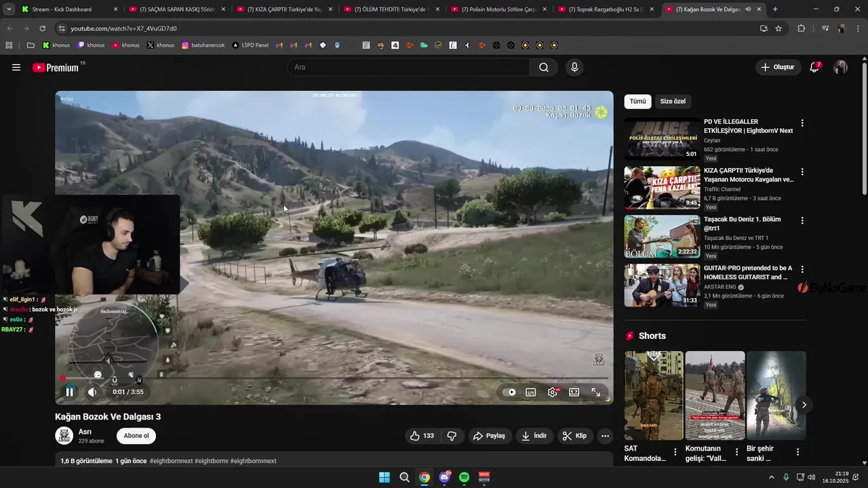Bookmark this page with the star
The height and width of the screenshot is (488, 868).
click(x=778, y=28)
